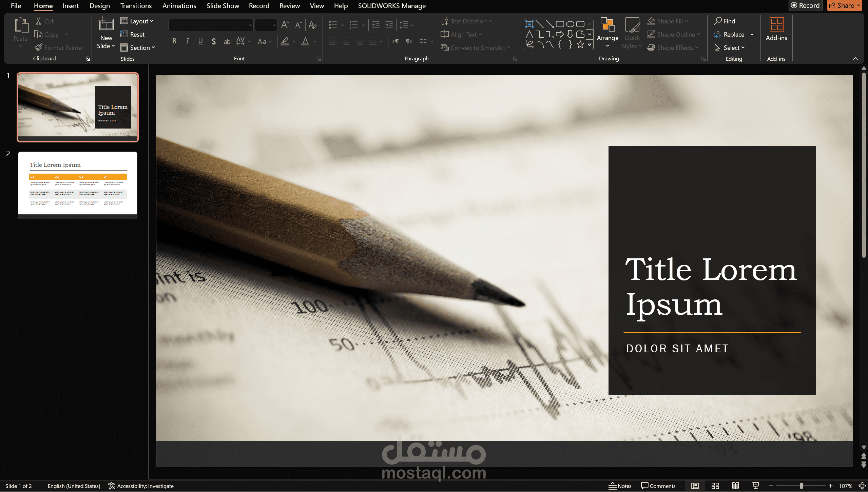Click the zoom slider handle
This screenshot has height=492, width=868.
pos(801,486)
